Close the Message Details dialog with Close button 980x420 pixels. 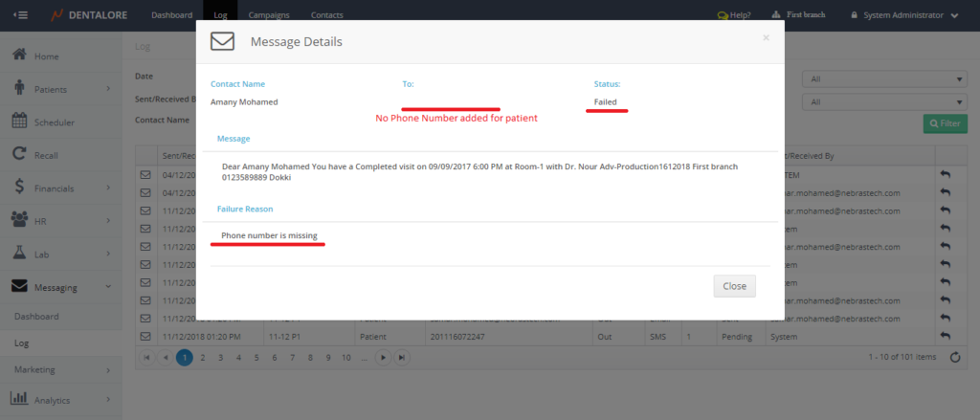734,286
